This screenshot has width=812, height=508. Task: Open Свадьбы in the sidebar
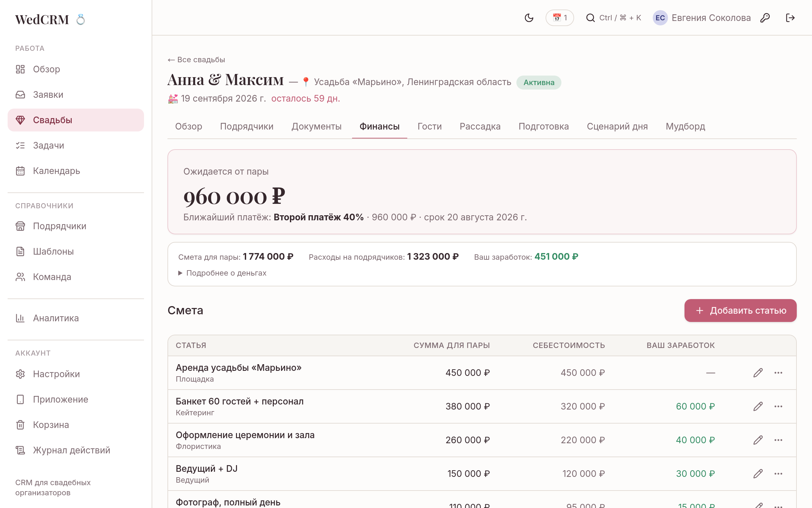[x=76, y=120]
